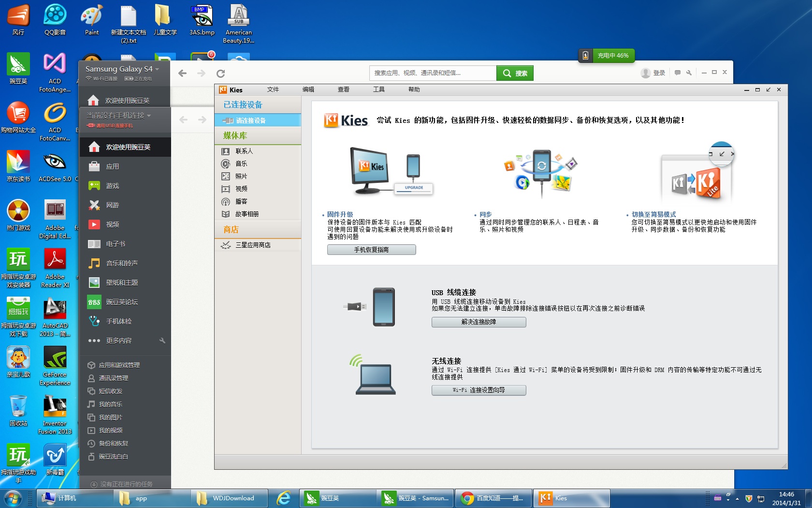Click the 充电中 46% battery indicator

pyautogui.click(x=607, y=56)
